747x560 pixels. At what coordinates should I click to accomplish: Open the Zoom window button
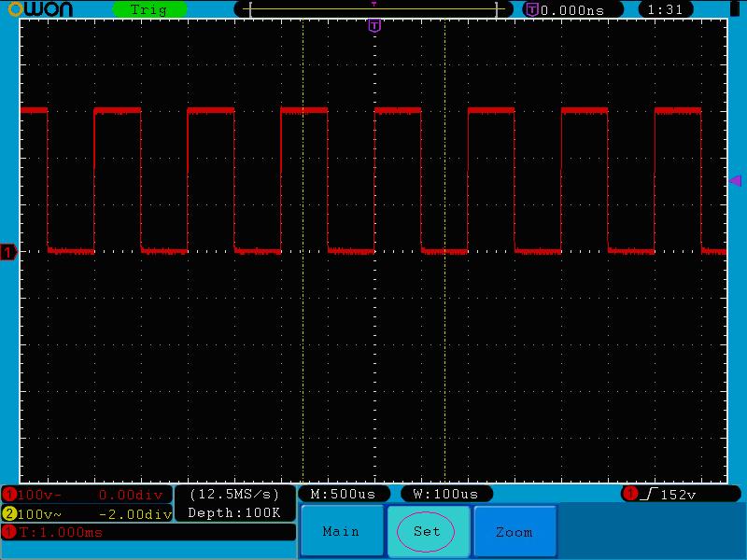tap(514, 531)
